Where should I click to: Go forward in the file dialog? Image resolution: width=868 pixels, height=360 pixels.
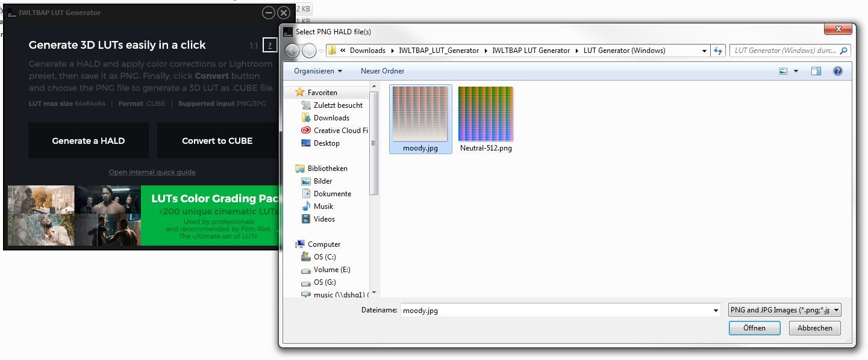pyautogui.click(x=309, y=51)
